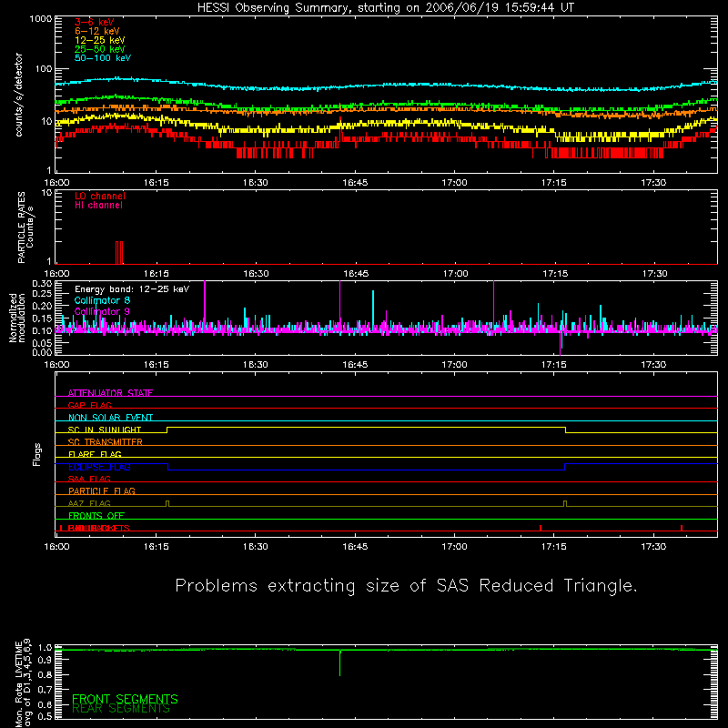Click '17:30' label below the modulation panel
This screenshot has height=728, width=728.
653,365
